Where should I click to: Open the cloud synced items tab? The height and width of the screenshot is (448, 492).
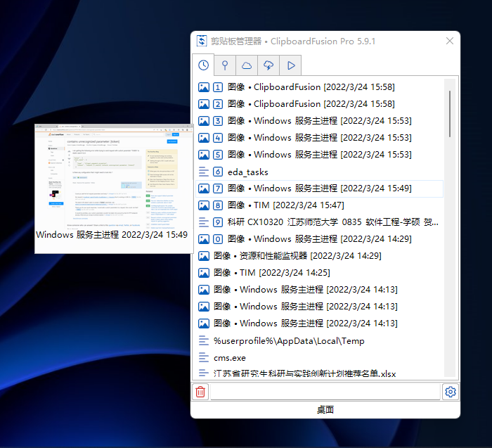click(x=247, y=65)
